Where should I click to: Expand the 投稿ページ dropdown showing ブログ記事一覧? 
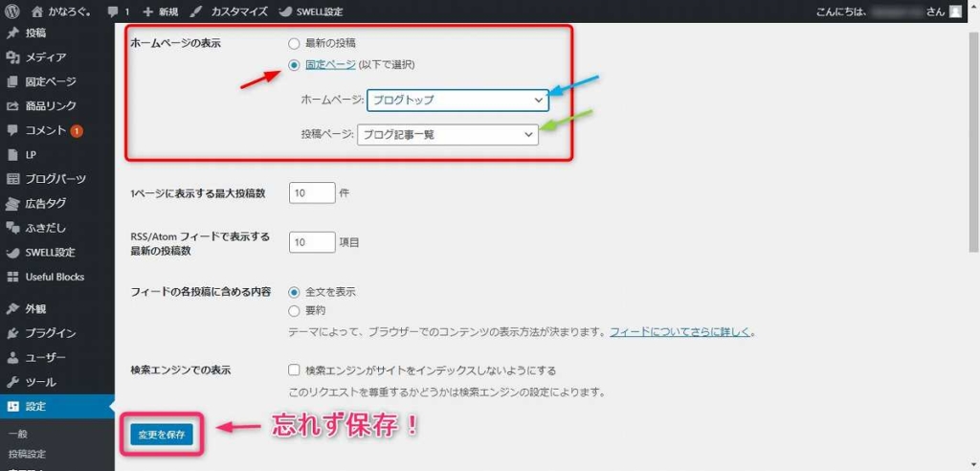[x=447, y=135]
